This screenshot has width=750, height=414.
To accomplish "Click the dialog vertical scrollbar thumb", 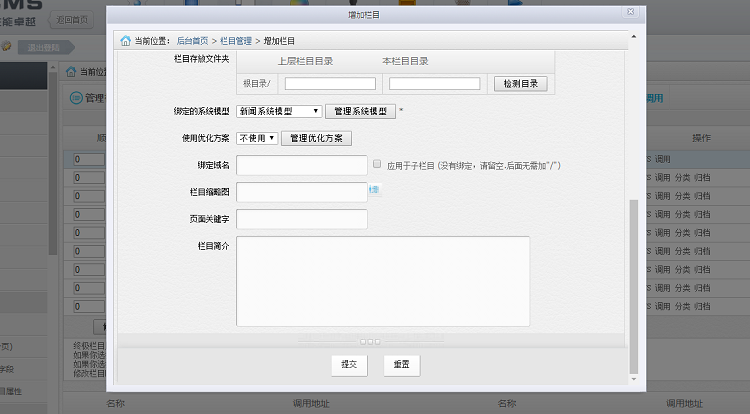I will point(634,287).
